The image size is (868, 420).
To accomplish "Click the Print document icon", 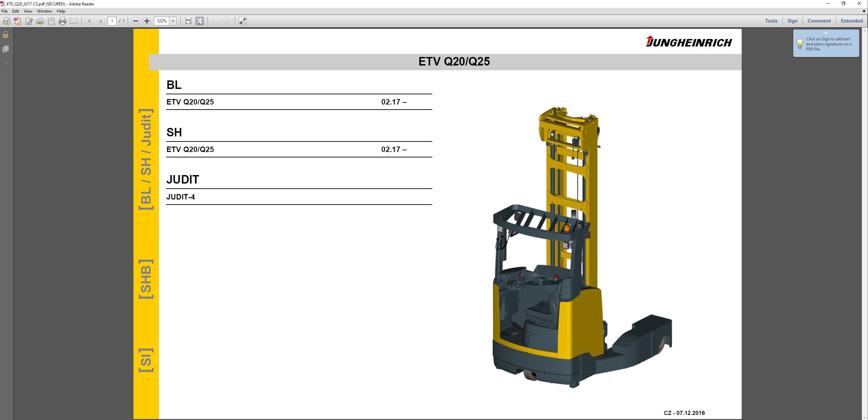I will [x=62, y=21].
